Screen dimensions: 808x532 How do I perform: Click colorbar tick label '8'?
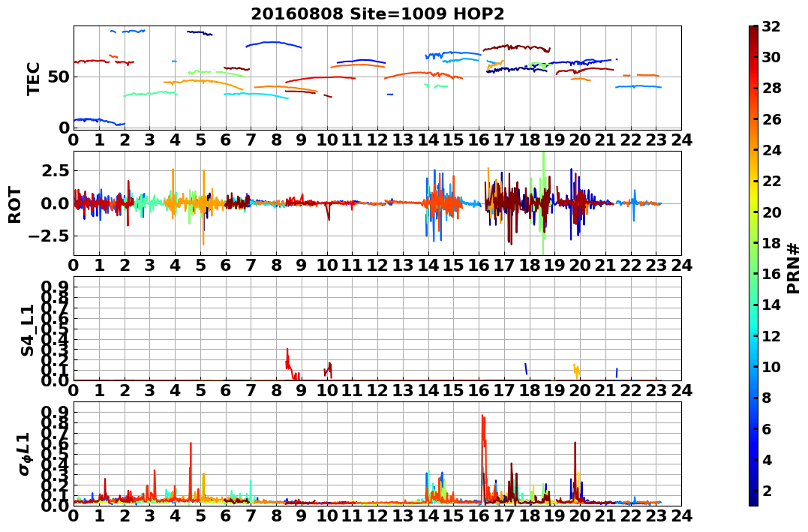click(767, 398)
